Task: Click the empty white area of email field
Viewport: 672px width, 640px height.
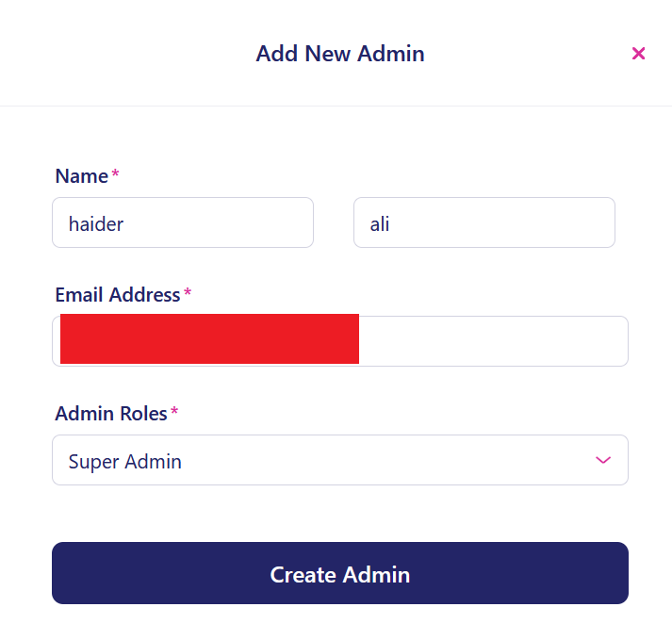Action: (490, 341)
